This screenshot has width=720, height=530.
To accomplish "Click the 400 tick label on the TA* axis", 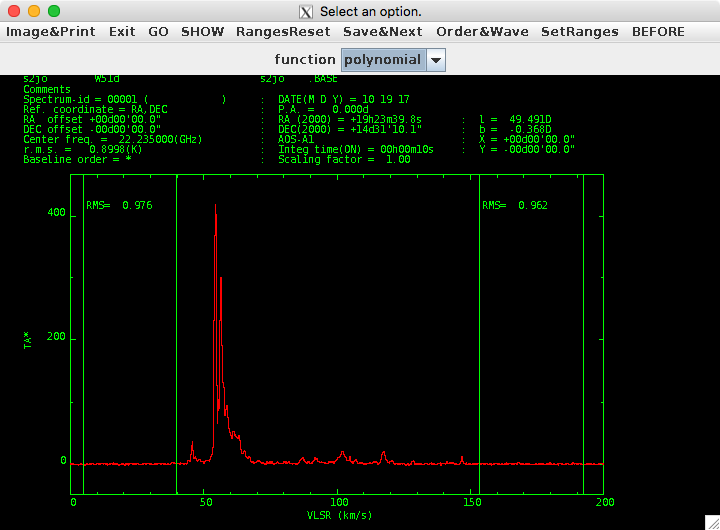I will pos(56,212).
